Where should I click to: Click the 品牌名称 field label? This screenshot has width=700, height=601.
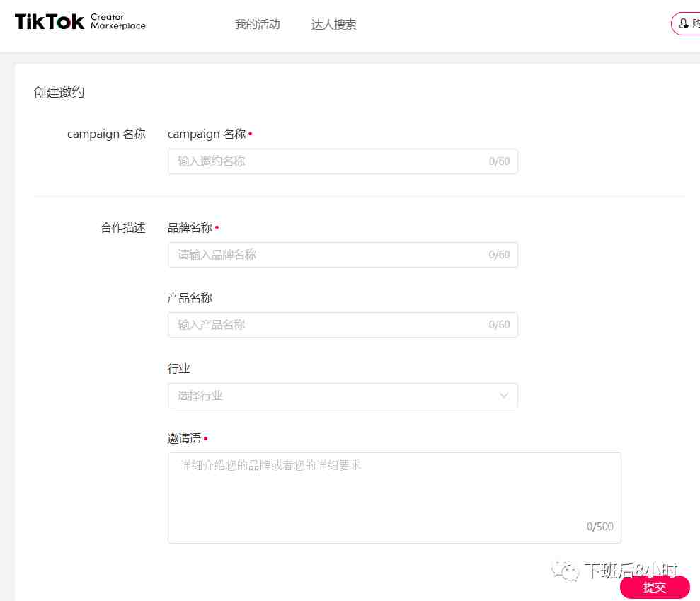(190, 228)
